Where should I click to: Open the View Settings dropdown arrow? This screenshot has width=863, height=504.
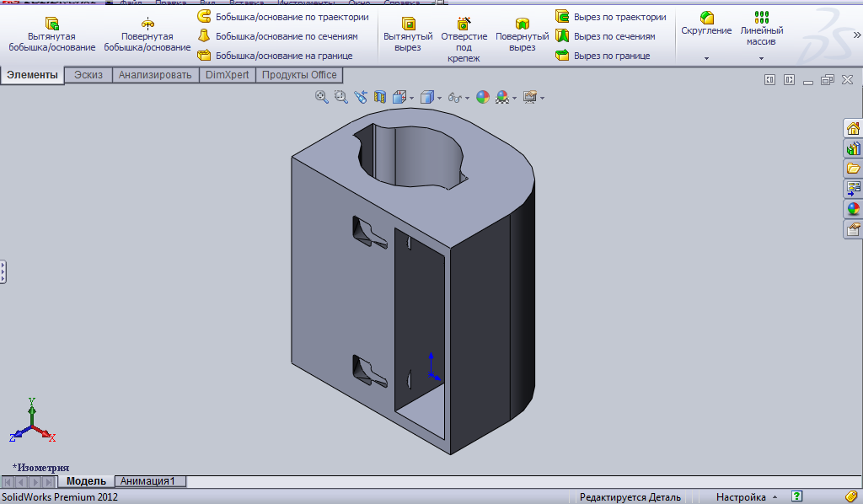[x=543, y=99]
